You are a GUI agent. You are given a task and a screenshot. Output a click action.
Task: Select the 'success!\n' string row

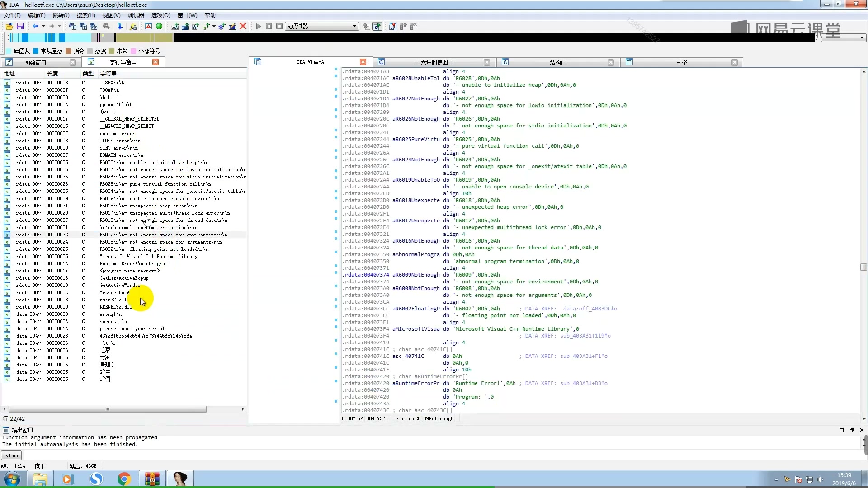[x=113, y=322]
